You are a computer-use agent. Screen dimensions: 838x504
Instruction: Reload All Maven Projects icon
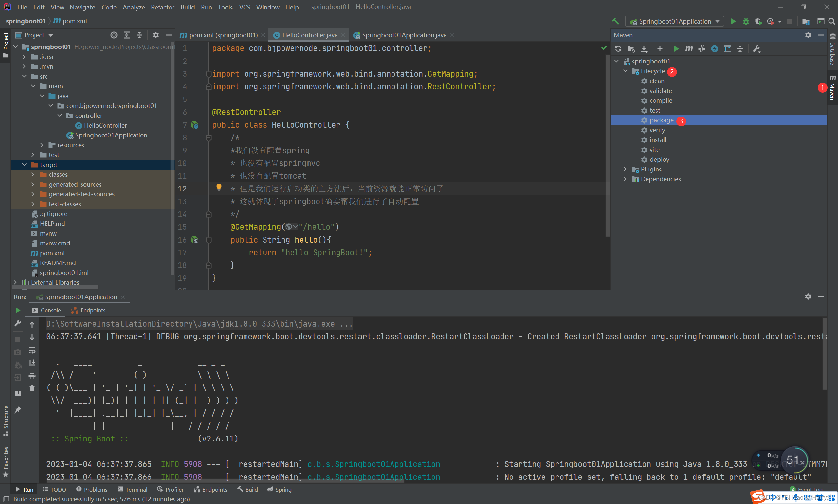(618, 49)
